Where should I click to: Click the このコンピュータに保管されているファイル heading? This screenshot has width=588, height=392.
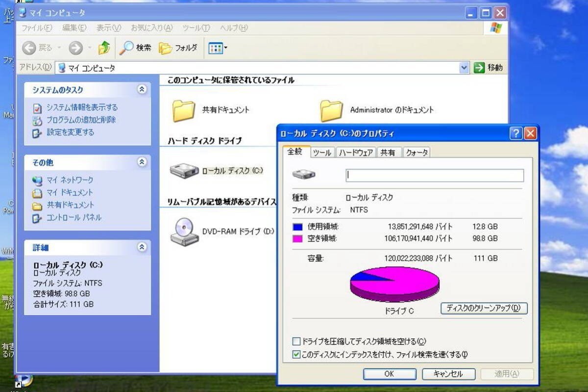tap(231, 80)
